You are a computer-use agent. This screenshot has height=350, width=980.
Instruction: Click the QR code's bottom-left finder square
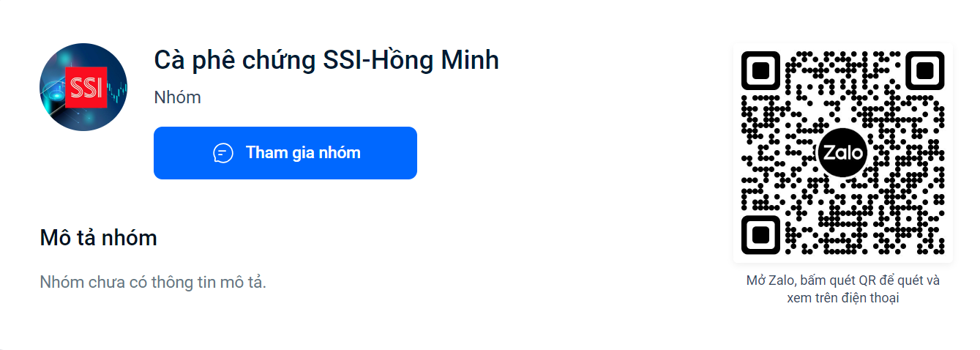tap(761, 234)
